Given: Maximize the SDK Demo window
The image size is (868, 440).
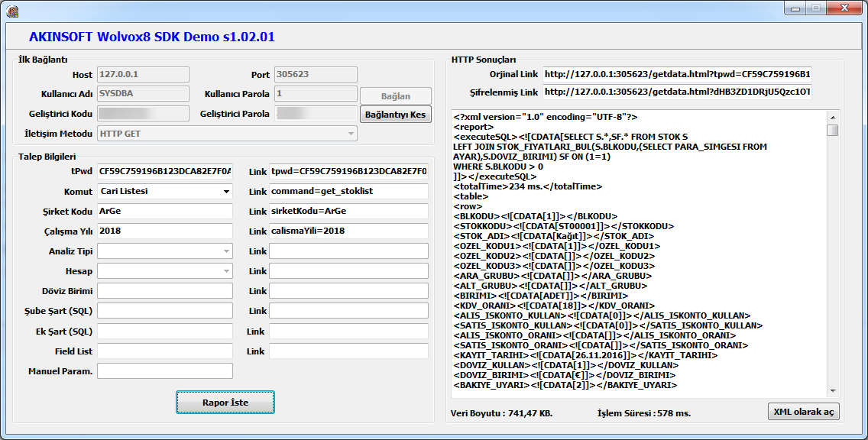Looking at the screenshot, I should (816, 8).
